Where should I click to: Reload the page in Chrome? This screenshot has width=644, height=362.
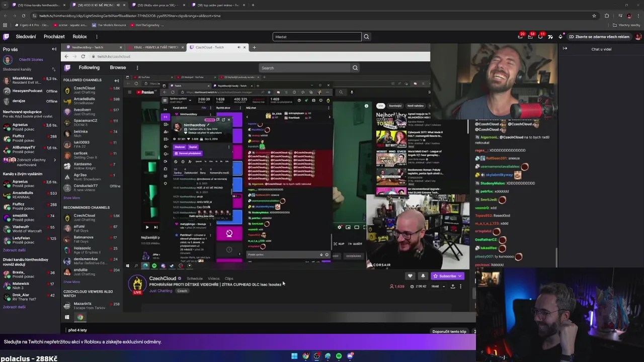click(24, 16)
